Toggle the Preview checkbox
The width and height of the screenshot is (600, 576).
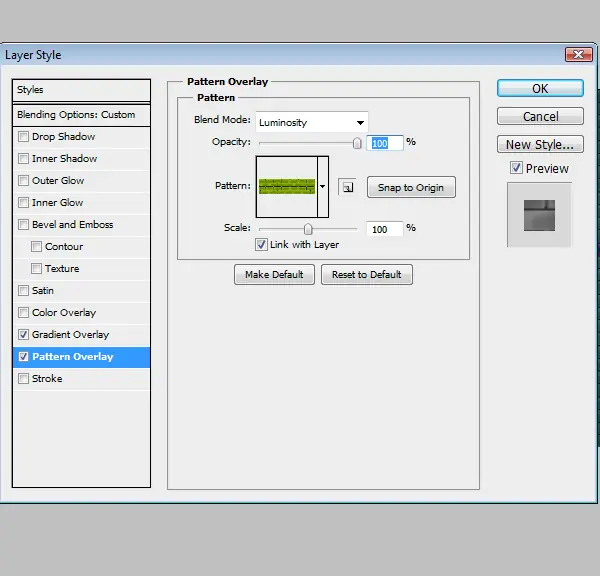point(516,168)
